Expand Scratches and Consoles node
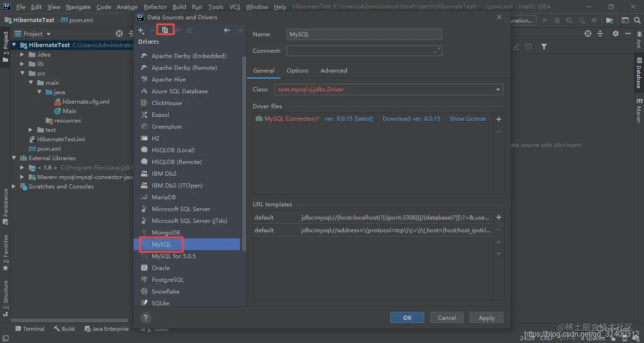Screen dimensions: 644x343 pyautogui.click(x=14, y=187)
